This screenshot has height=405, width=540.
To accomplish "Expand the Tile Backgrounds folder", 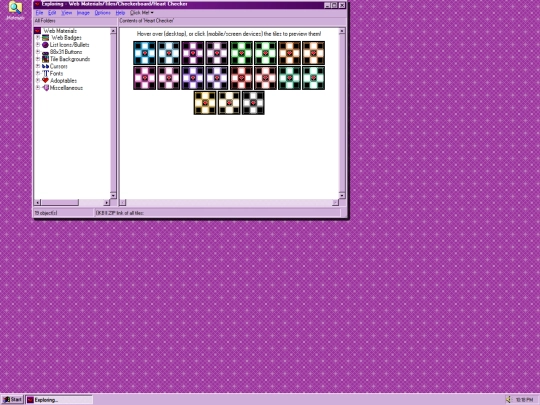I will pos(38,59).
